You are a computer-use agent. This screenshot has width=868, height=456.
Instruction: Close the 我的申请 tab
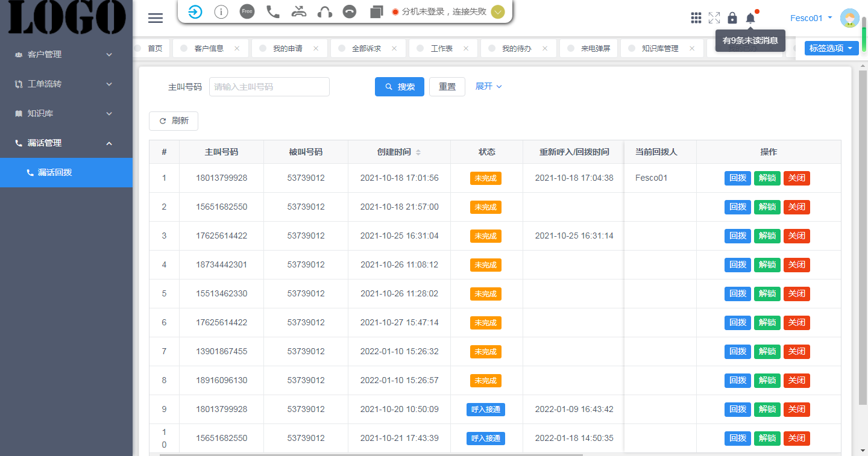pos(316,49)
